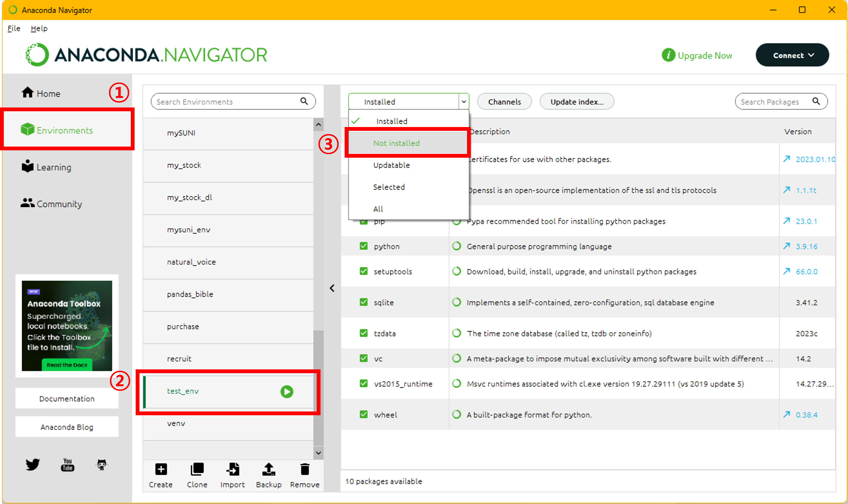This screenshot has height=504, width=848.
Task: Click the status circle icon for wheel
Action: tap(457, 414)
